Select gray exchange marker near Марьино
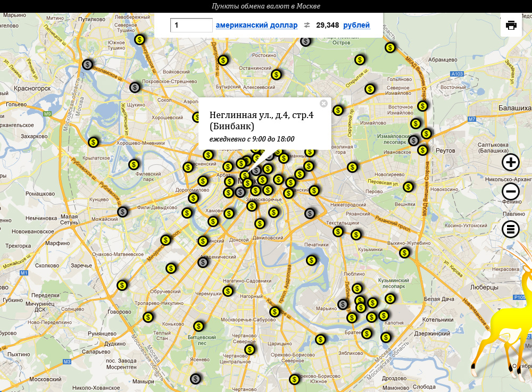The width and height of the screenshot is (532, 392). (343, 304)
